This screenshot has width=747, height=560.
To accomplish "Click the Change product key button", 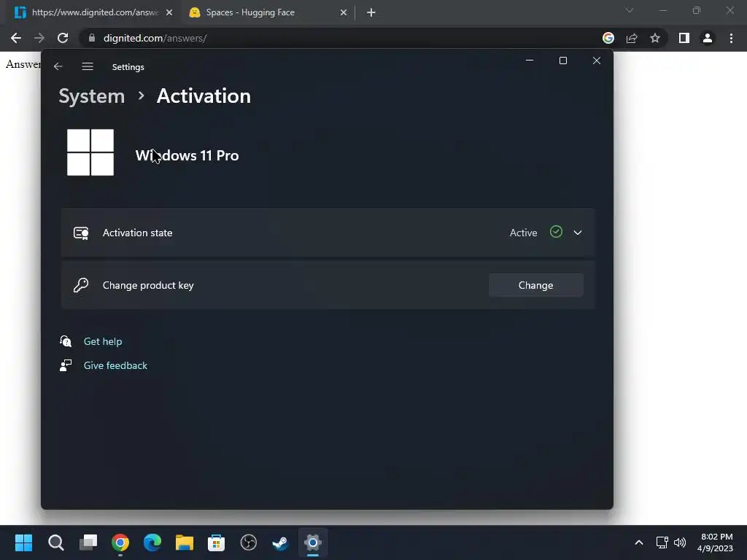I will tap(535, 285).
